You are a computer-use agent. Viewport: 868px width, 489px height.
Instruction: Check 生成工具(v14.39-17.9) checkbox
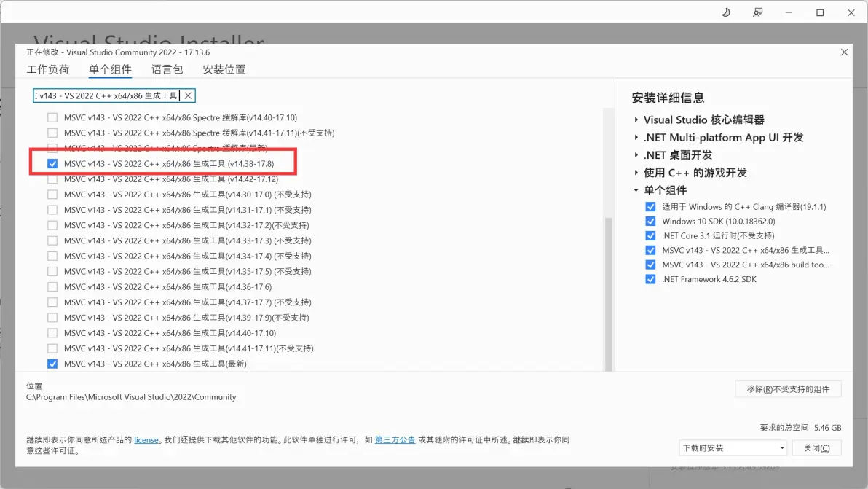52,318
